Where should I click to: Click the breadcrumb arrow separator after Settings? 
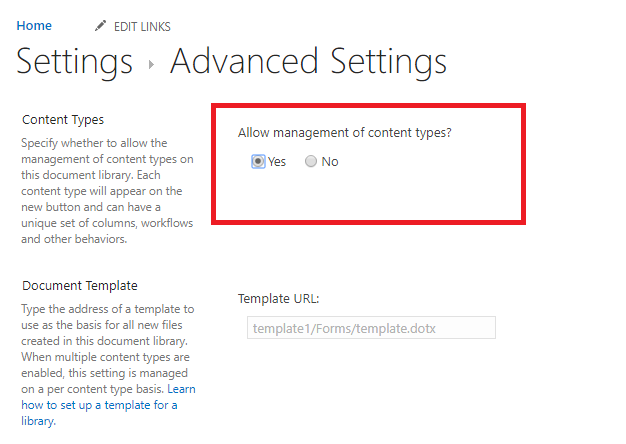click(x=151, y=64)
